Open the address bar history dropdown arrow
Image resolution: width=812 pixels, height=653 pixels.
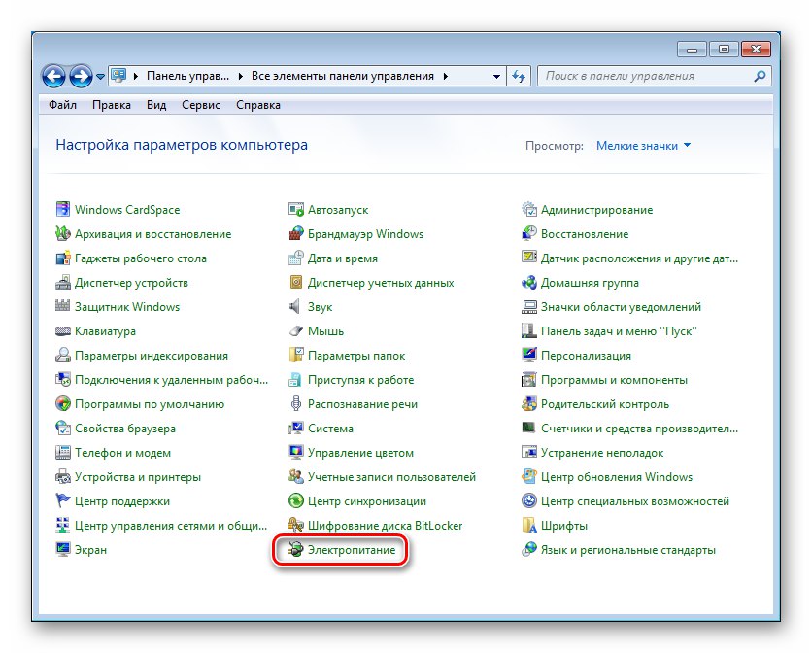click(x=496, y=76)
